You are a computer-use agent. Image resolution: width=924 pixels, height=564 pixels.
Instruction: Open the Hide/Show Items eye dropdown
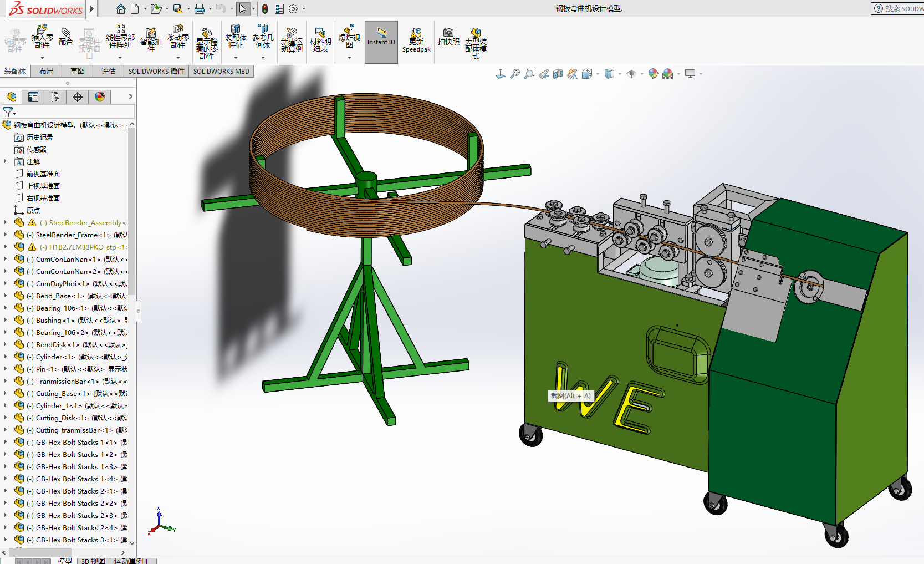[x=635, y=74]
